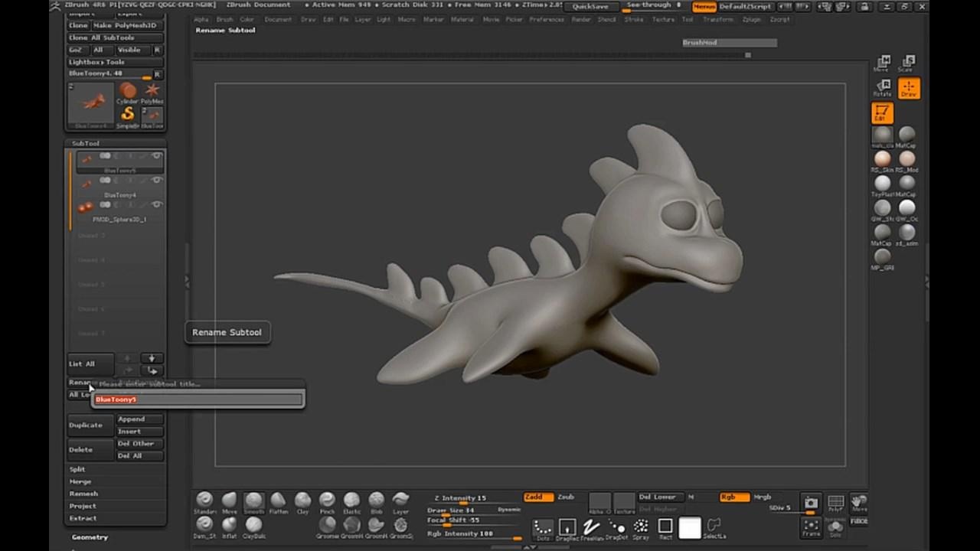Select the ClayBuildup brush
Screen dimensions: 980x551
click(253, 527)
